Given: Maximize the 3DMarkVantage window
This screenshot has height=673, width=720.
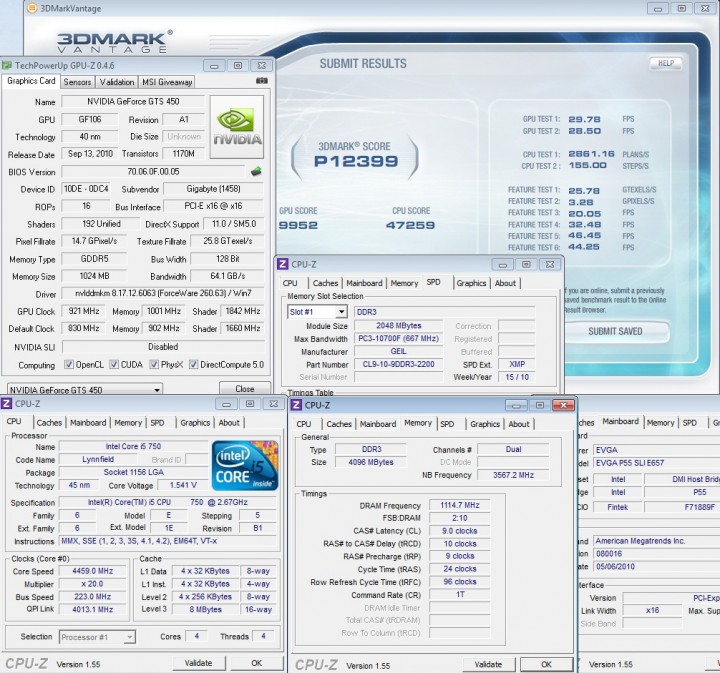Looking at the screenshot, I should click(x=682, y=8).
